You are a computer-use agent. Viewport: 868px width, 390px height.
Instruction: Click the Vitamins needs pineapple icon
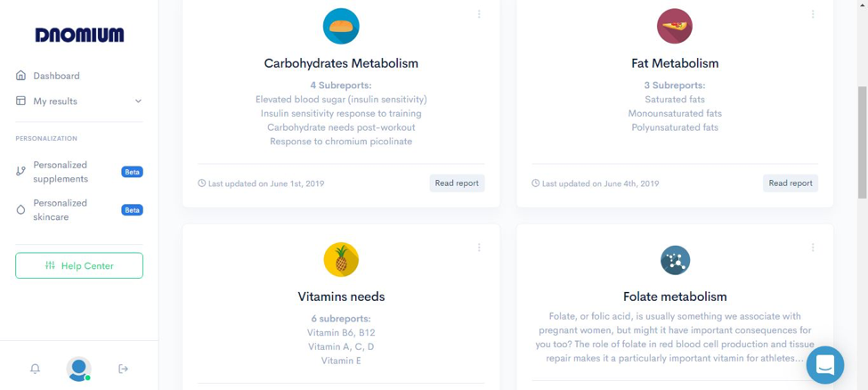pos(341,260)
